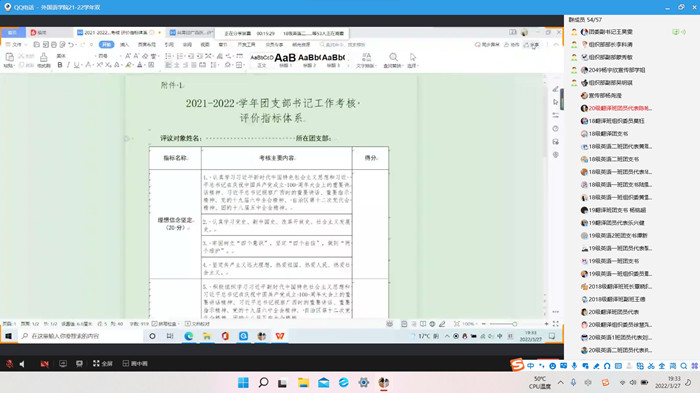Viewport: 700px width, 393px height.
Task: Click the zoom-in plus in WPS status bar
Action: point(546,324)
